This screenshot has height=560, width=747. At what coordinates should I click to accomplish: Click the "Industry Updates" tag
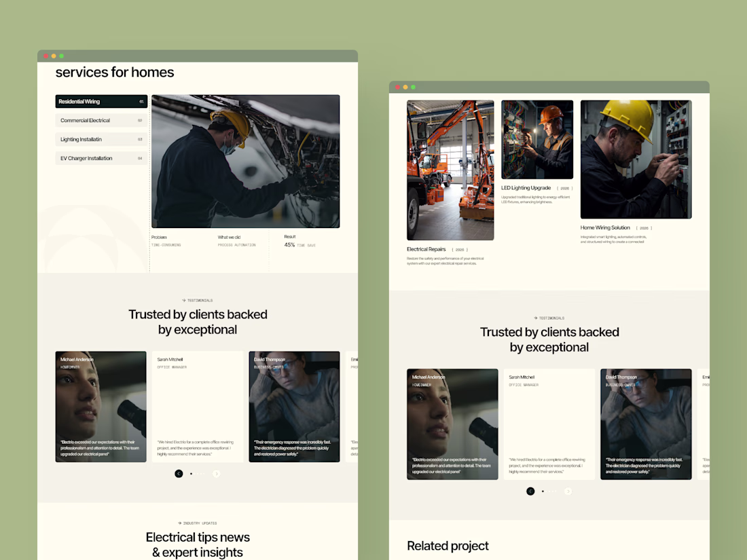tap(198, 523)
